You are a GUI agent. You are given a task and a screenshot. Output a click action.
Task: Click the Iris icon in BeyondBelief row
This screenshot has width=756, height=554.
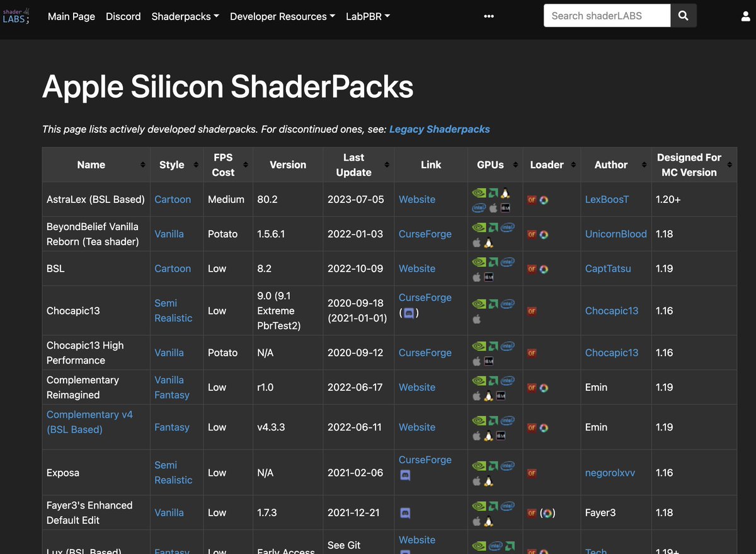(x=544, y=234)
